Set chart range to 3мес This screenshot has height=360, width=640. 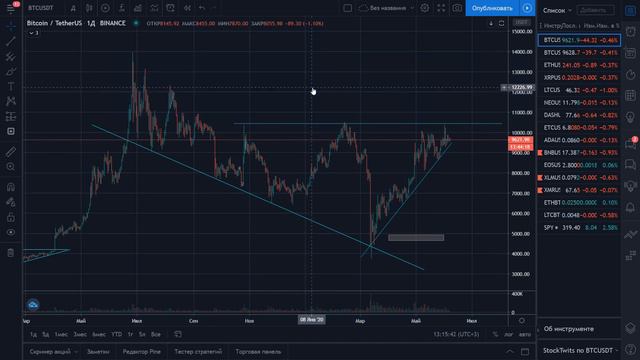coord(80,334)
